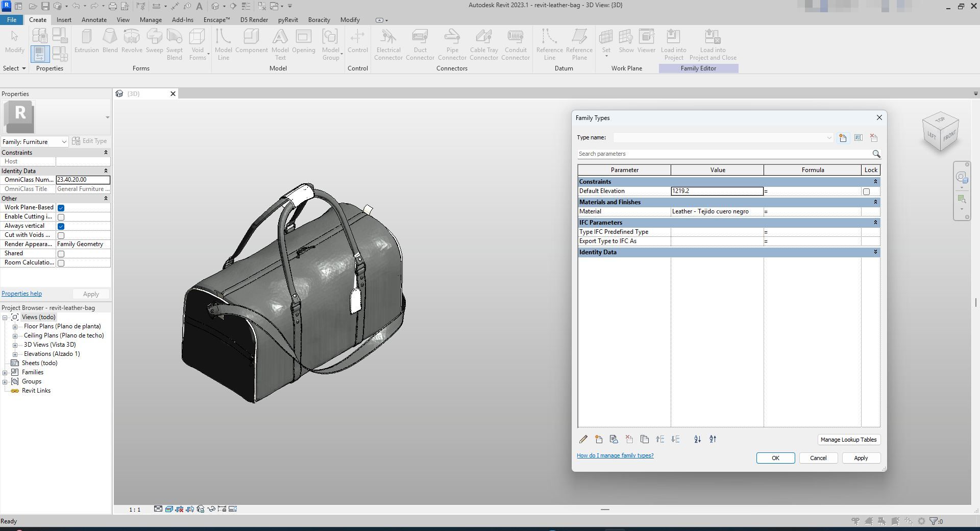The image size is (980, 531).
Task: Enable the Shared checkbox
Action: click(x=61, y=254)
